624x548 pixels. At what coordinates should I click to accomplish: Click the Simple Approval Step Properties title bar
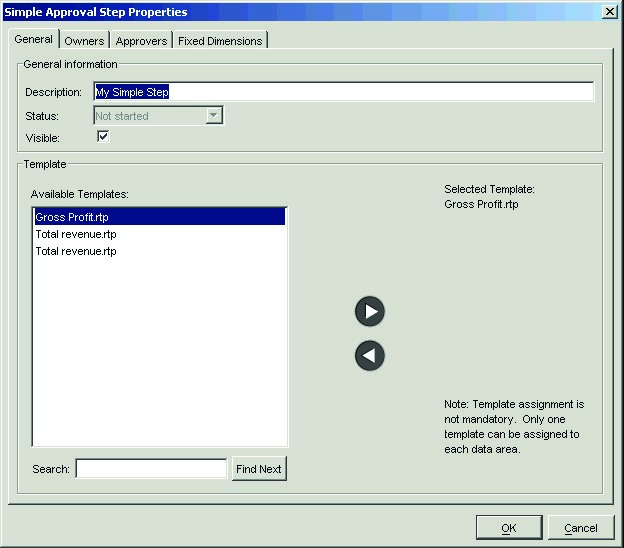pyautogui.click(x=300, y=11)
